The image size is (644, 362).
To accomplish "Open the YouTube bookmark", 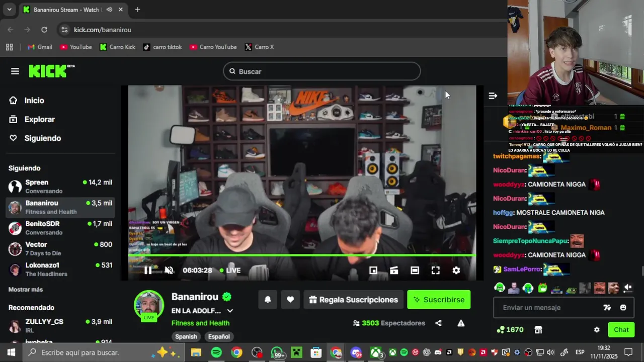I will (76, 47).
